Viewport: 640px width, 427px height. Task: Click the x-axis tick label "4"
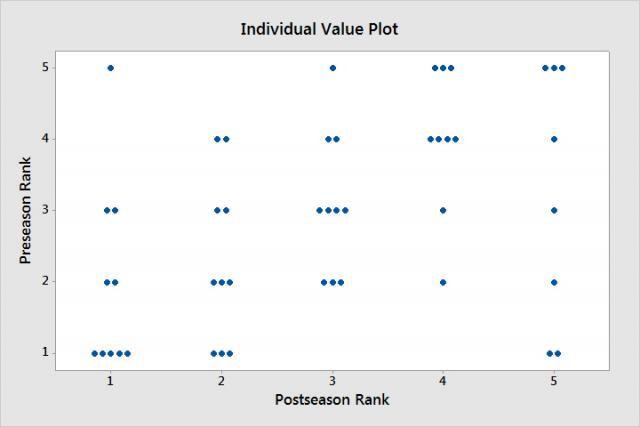[443, 381]
